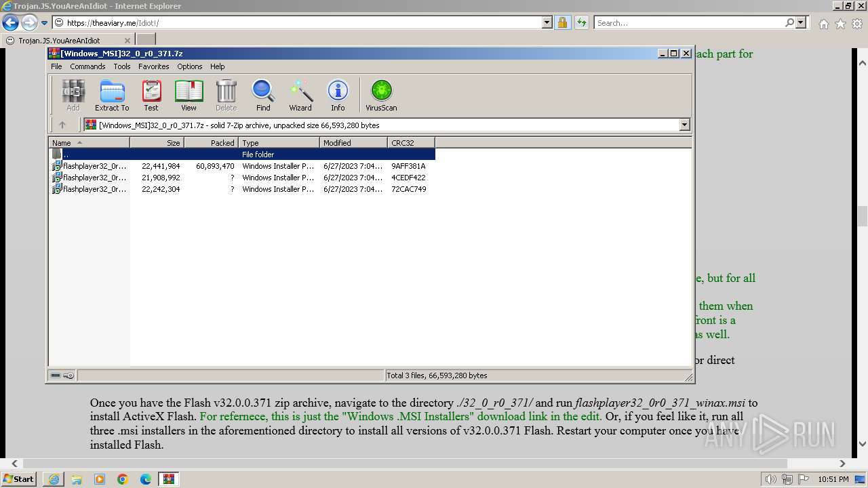Select the file with CRC32 4CEDF422
Image resolution: width=868 pixels, height=488 pixels.
coord(242,178)
